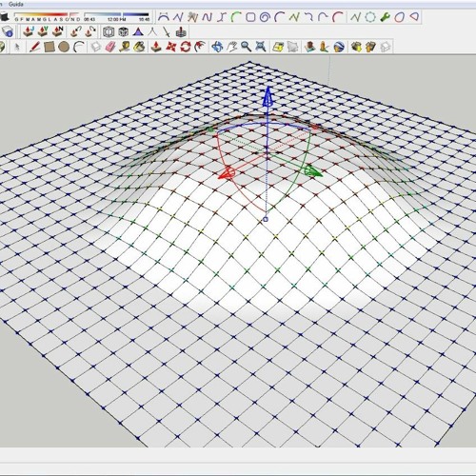Select the Vector Push Pull V icon

point(43,31)
